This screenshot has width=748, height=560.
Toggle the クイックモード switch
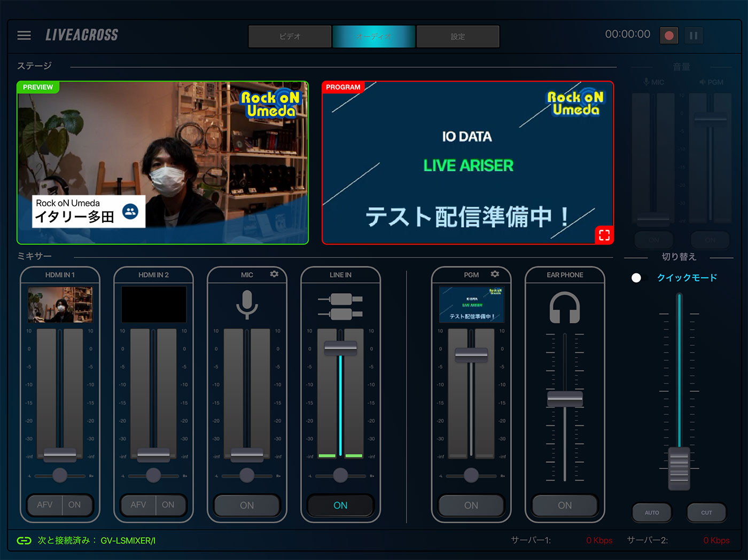(x=639, y=278)
